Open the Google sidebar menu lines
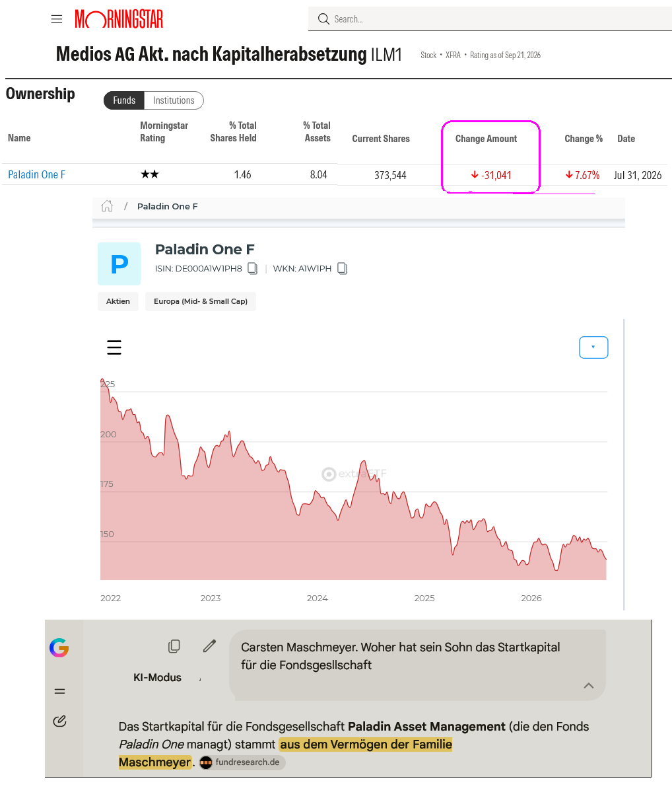The height and width of the screenshot is (798, 672). coord(59,691)
